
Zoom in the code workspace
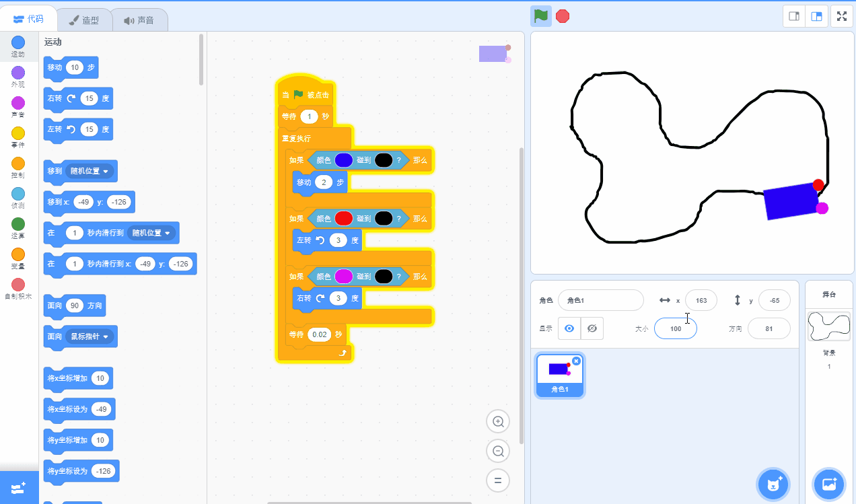click(x=498, y=422)
